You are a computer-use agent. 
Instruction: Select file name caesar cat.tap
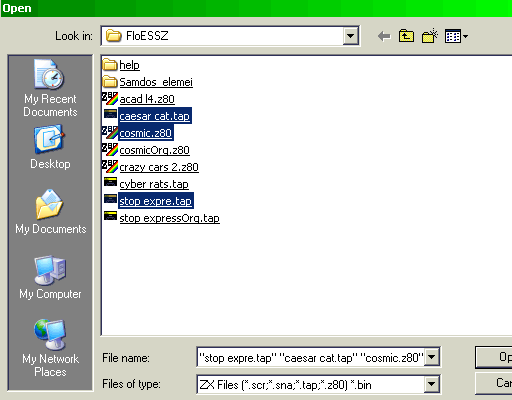155,116
